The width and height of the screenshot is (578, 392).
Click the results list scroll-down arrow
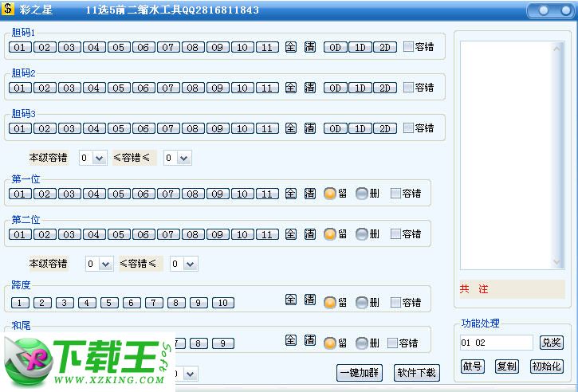click(557, 262)
